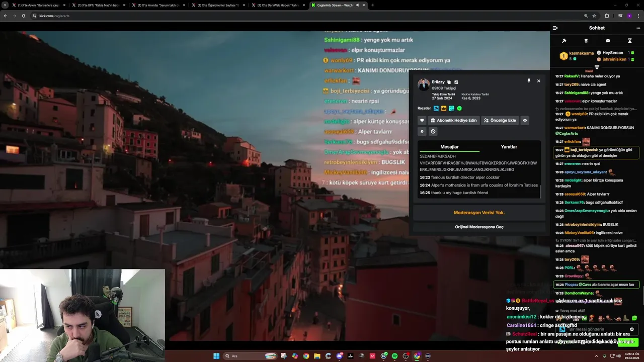This screenshot has width=644, height=362.
Task: Click the blue hammer badge under Rozetler
Action: 436,108
